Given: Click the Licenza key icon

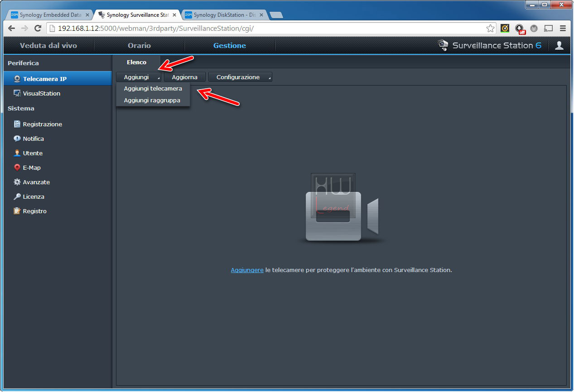Looking at the screenshot, I should click(17, 196).
